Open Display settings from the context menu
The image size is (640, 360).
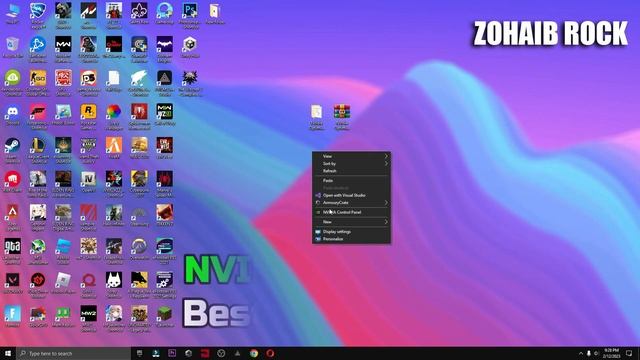(351, 231)
